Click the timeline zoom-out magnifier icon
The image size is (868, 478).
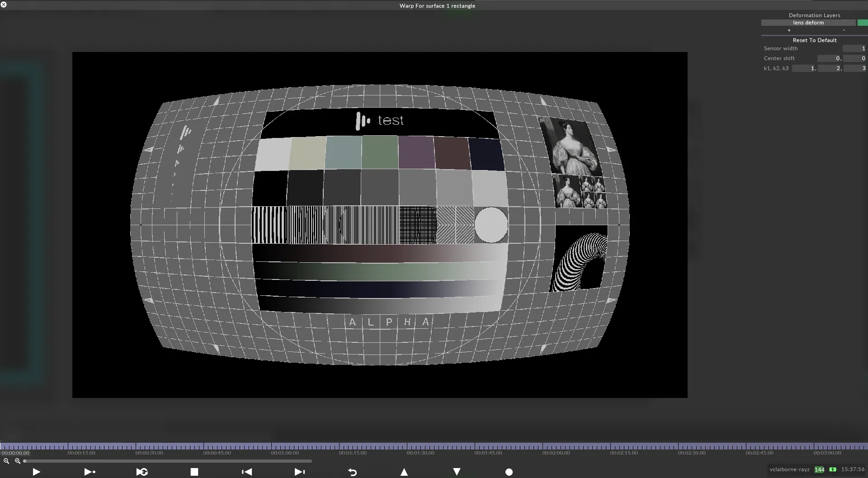[x=6, y=461]
